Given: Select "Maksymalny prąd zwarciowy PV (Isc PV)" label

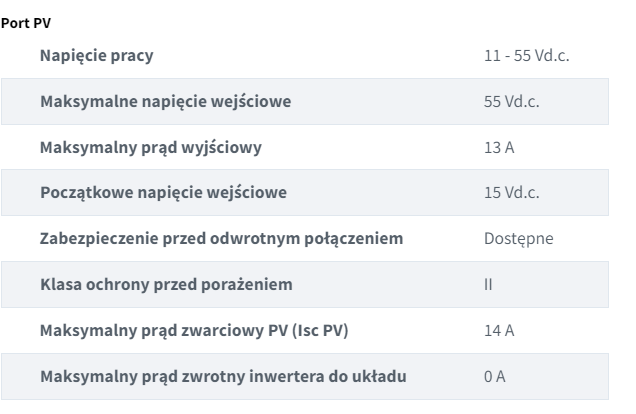Looking at the screenshot, I should coord(198,331).
